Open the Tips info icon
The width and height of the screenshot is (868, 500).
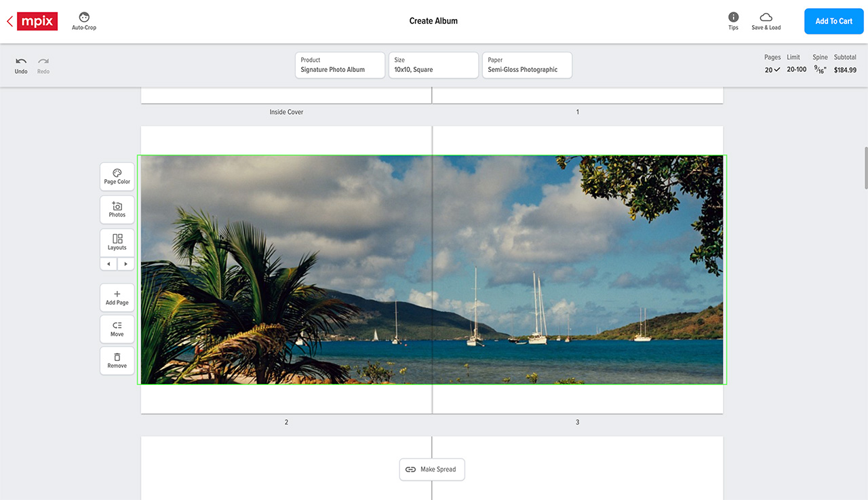733,17
